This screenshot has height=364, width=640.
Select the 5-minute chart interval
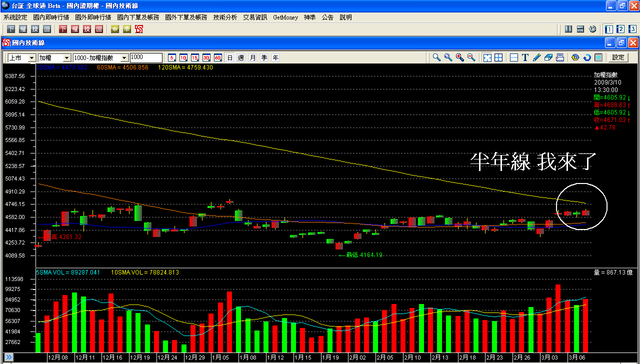172,58
